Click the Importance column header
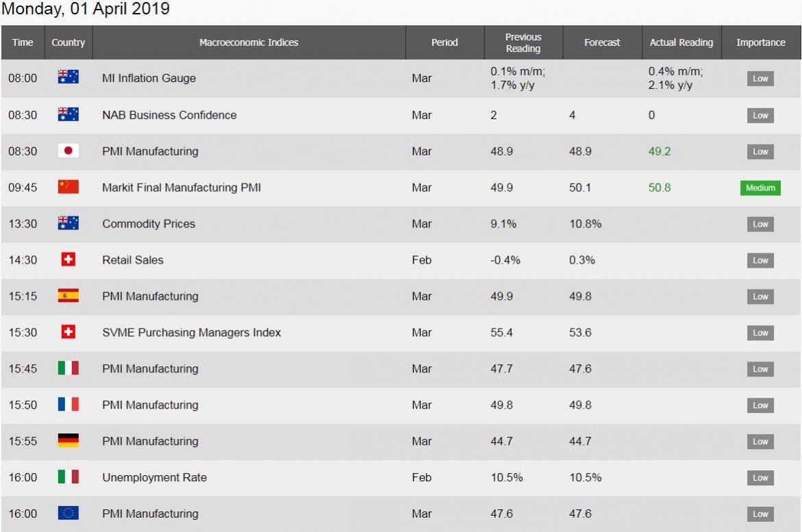The height and width of the screenshot is (532, 802). click(x=761, y=42)
